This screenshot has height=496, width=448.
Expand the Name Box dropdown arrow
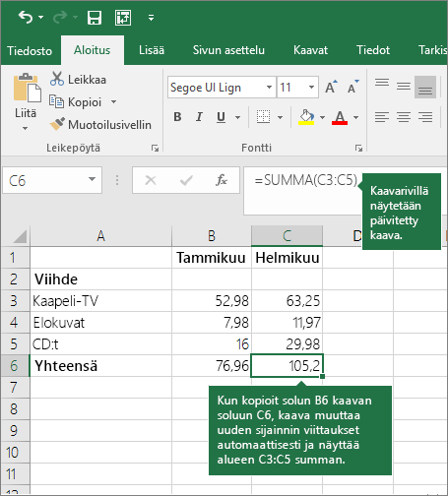tap(92, 179)
